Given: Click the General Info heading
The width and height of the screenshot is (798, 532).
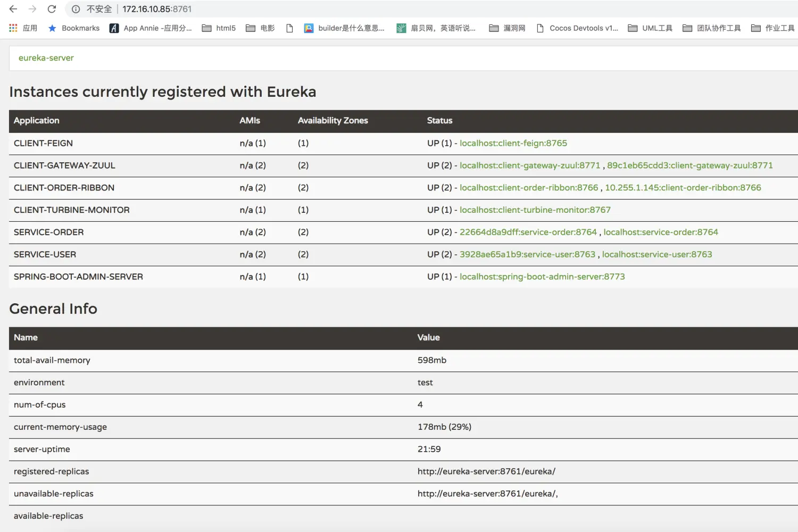Looking at the screenshot, I should 53,309.
